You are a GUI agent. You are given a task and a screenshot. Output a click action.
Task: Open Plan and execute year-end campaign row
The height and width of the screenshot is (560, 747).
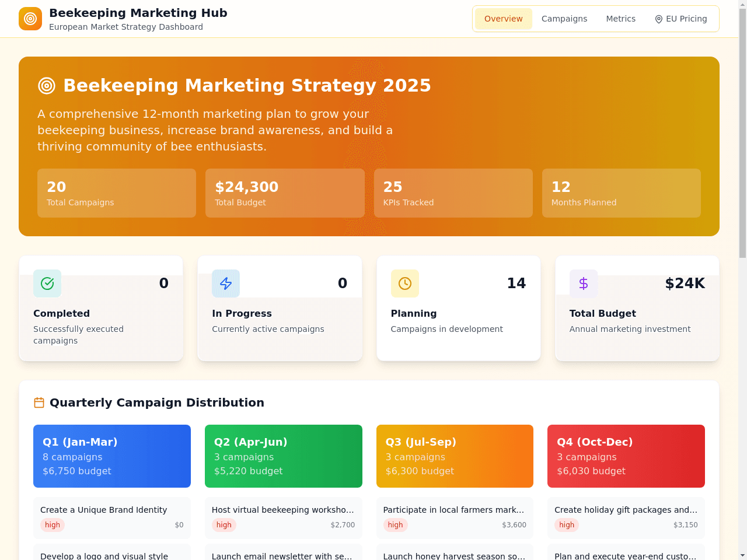point(626,552)
